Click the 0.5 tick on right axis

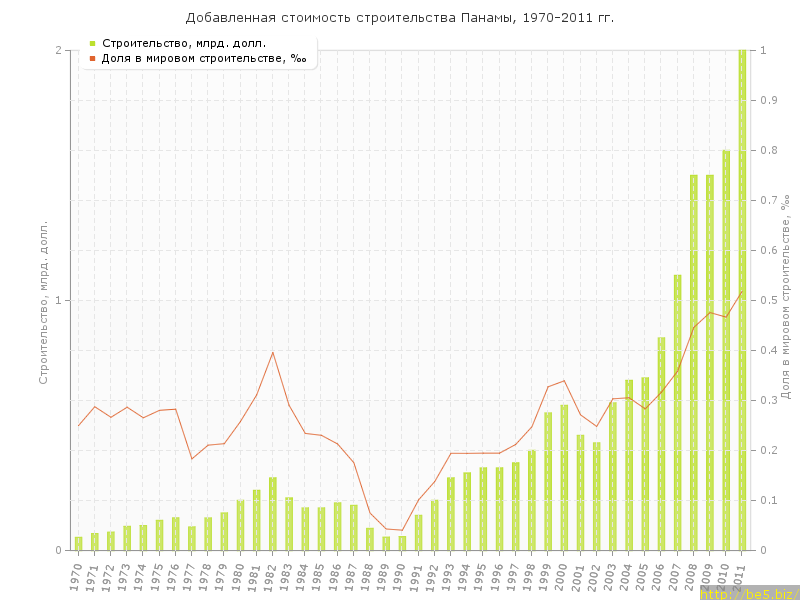click(769, 300)
